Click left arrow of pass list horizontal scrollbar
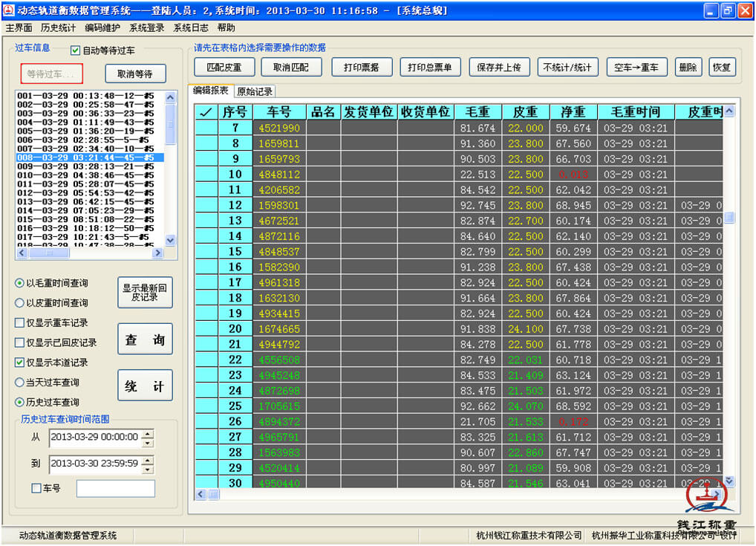Image resolution: width=756 pixels, height=546 pixels. pos(22,253)
